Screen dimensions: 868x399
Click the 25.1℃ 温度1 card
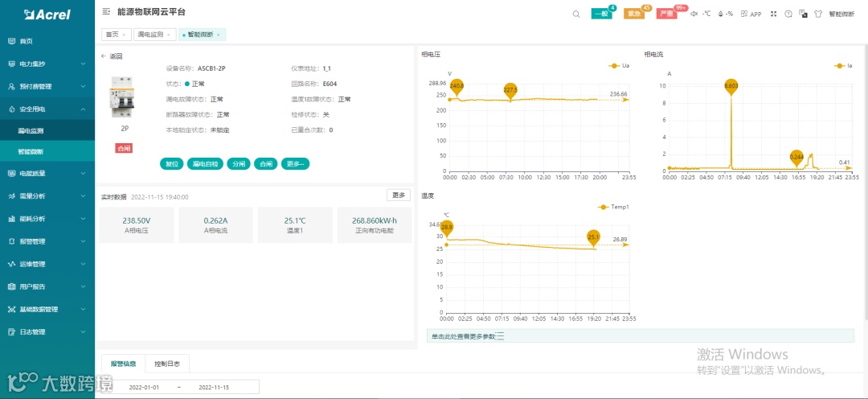pyautogui.click(x=295, y=225)
